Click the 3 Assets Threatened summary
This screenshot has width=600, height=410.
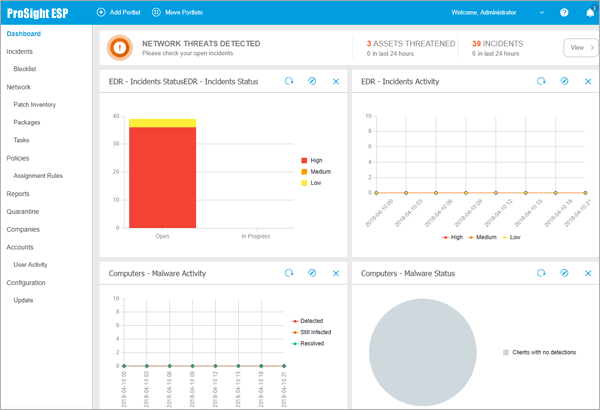tap(411, 48)
